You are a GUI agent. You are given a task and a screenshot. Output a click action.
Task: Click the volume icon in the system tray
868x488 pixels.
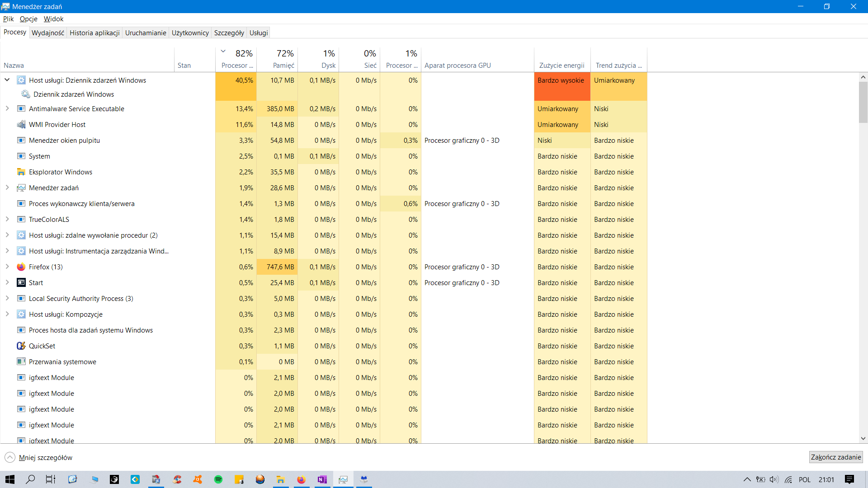pyautogui.click(x=774, y=479)
